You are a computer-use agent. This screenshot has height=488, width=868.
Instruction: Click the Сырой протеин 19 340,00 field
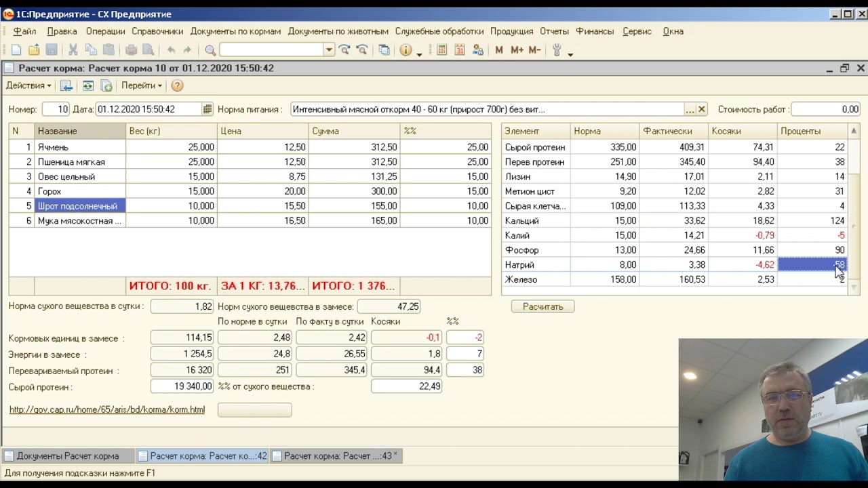tap(182, 386)
